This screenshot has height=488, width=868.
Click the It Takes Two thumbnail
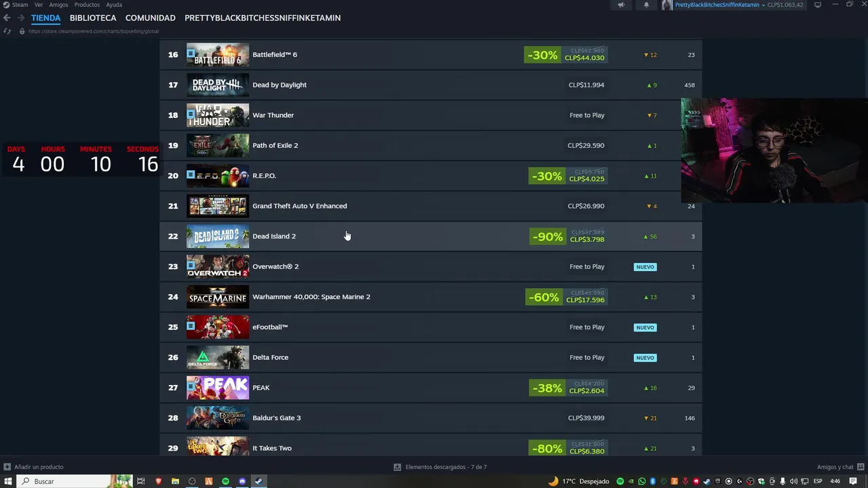[x=218, y=446]
